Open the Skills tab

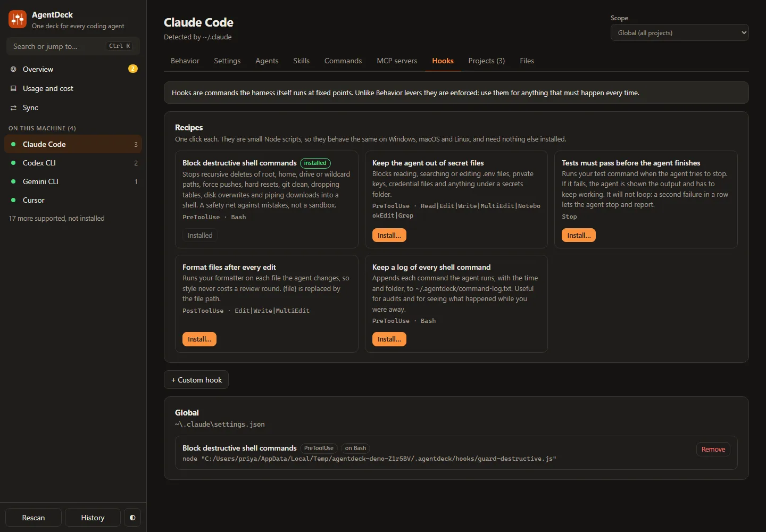(x=301, y=61)
